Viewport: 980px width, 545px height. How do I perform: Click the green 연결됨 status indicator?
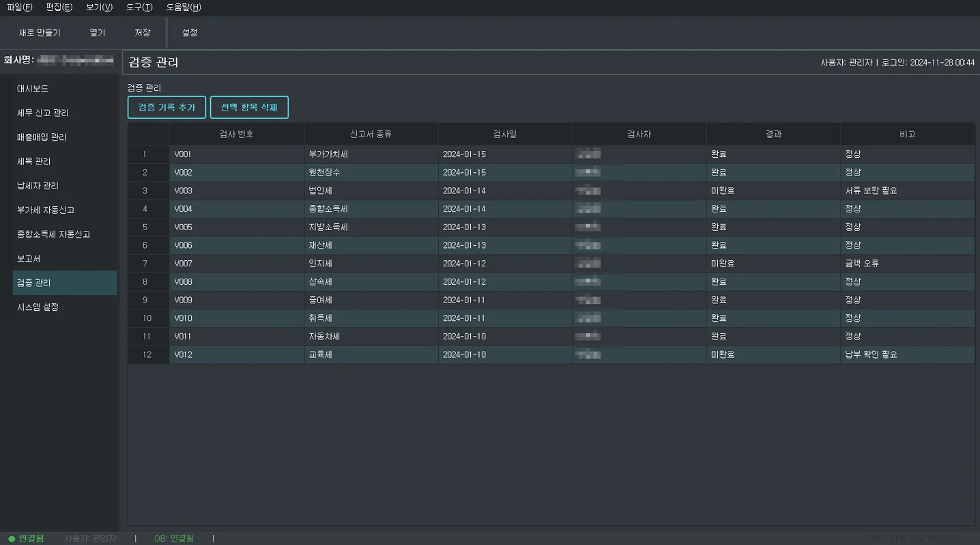pyautogui.click(x=27, y=539)
